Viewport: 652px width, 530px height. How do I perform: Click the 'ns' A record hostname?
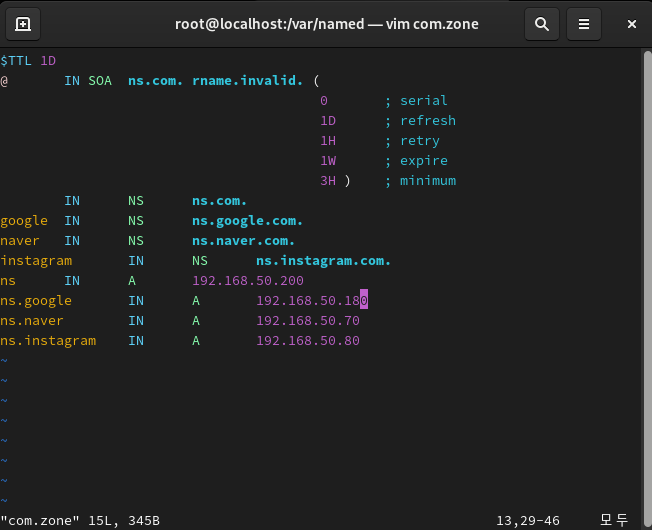tap(8, 281)
